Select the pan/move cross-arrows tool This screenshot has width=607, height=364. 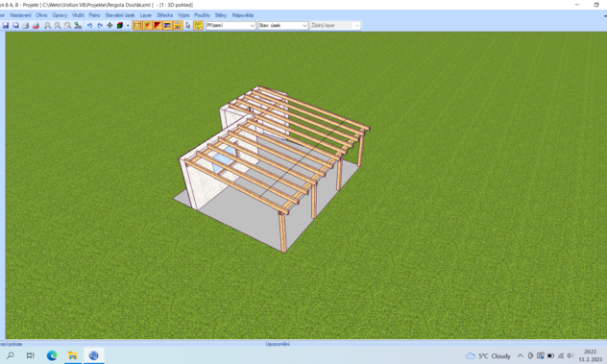109,26
